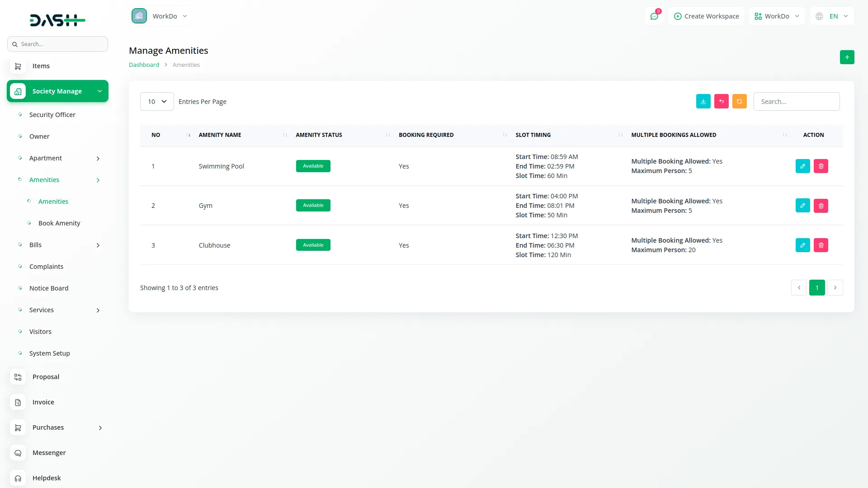Edit the Clubhouse amenity

click(x=802, y=245)
